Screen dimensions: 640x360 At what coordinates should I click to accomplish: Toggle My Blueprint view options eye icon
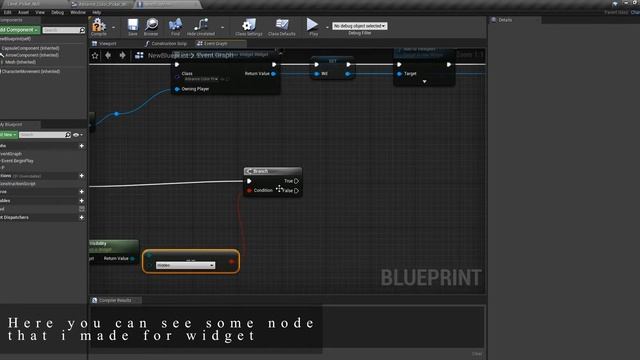[x=76, y=135]
